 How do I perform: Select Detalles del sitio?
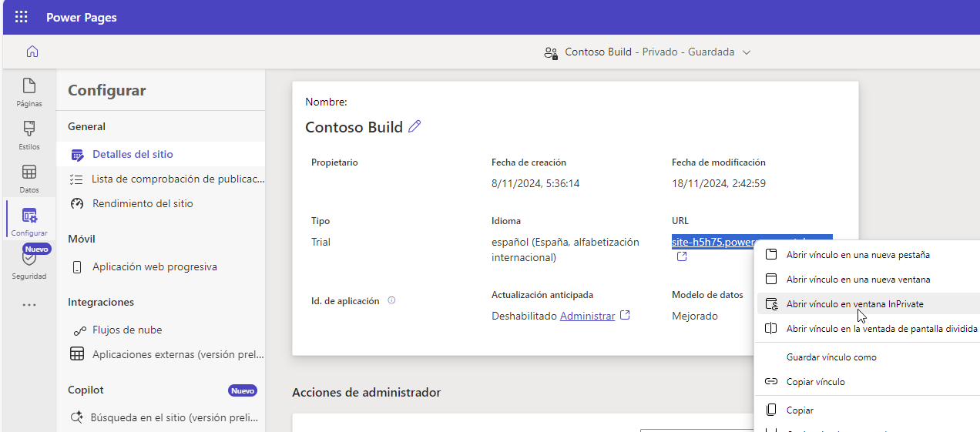click(161, 154)
